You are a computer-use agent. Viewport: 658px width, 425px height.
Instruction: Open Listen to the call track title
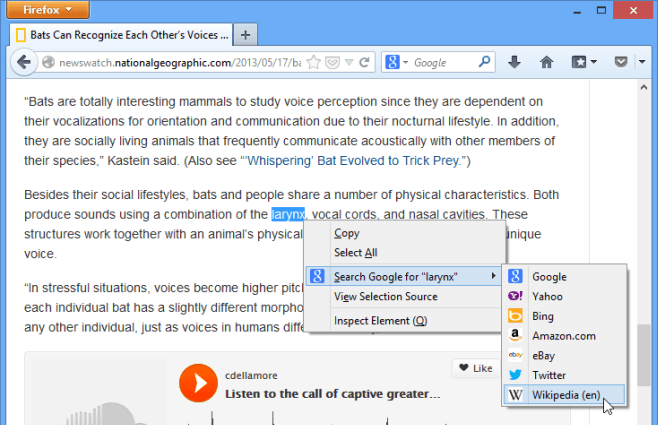pos(332,394)
